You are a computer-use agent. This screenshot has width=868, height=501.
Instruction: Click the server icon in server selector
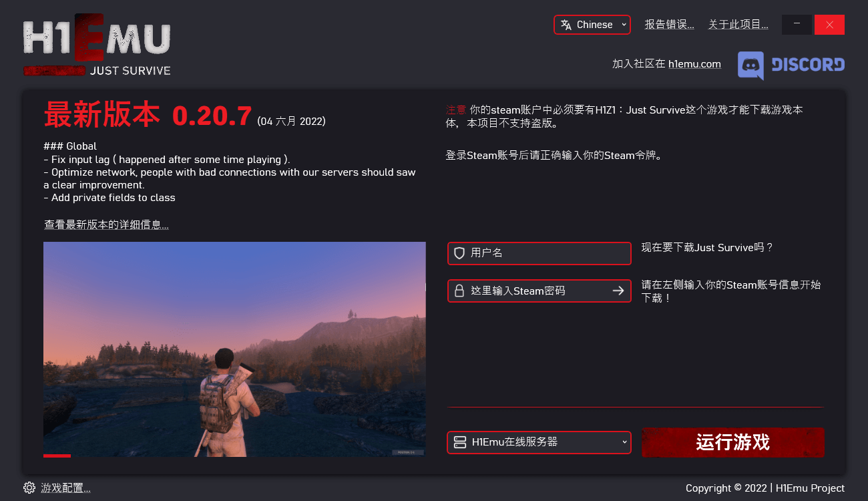pyautogui.click(x=459, y=442)
